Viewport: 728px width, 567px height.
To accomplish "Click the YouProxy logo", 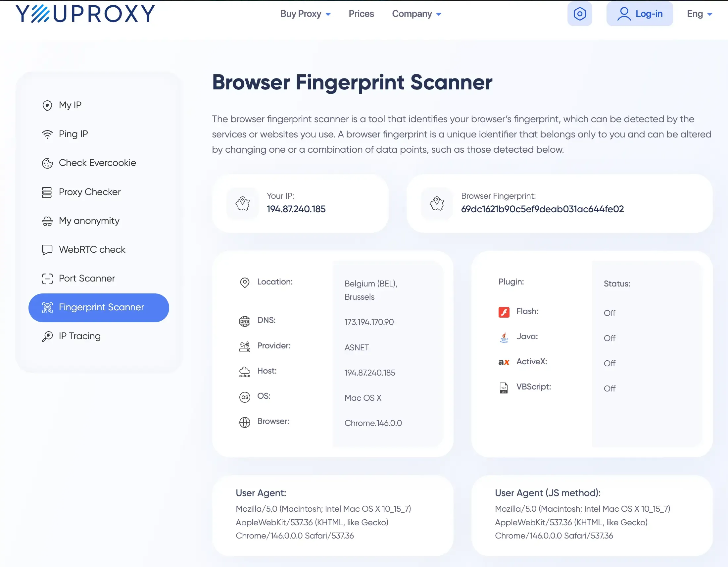I will point(85,14).
